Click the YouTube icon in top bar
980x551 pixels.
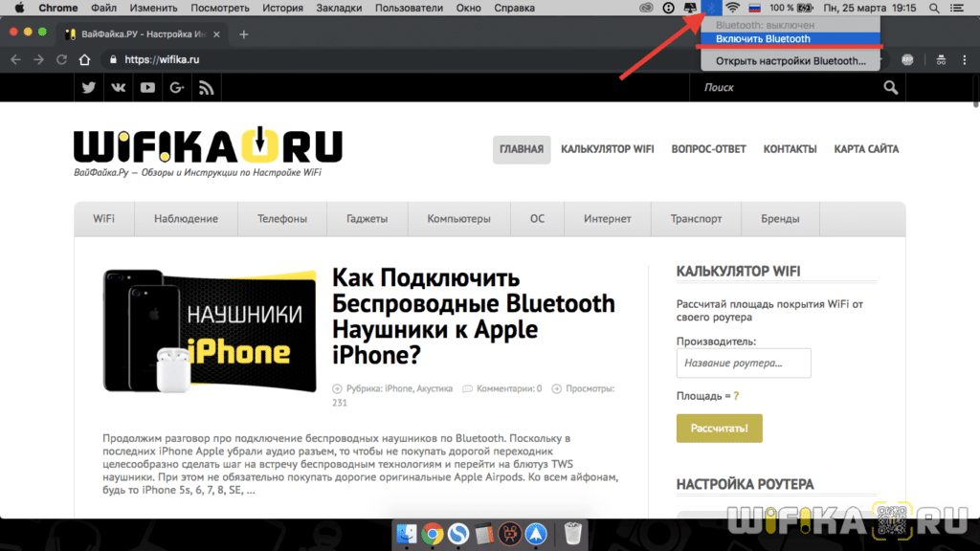click(x=147, y=88)
